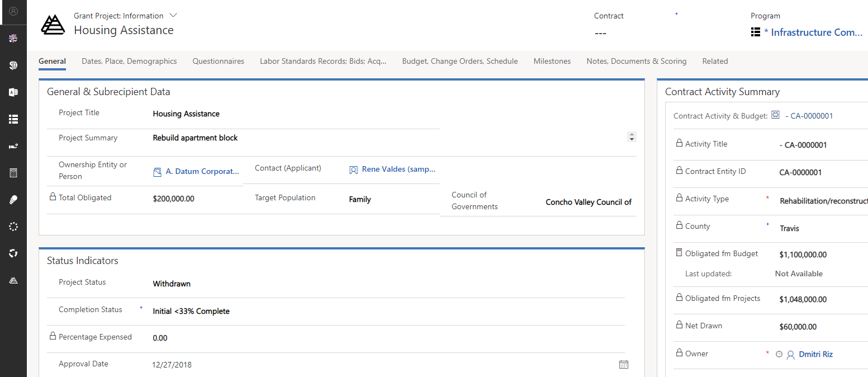Click the user profile icon in sidebar
This screenshot has height=377, width=868.
coord(13,11)
